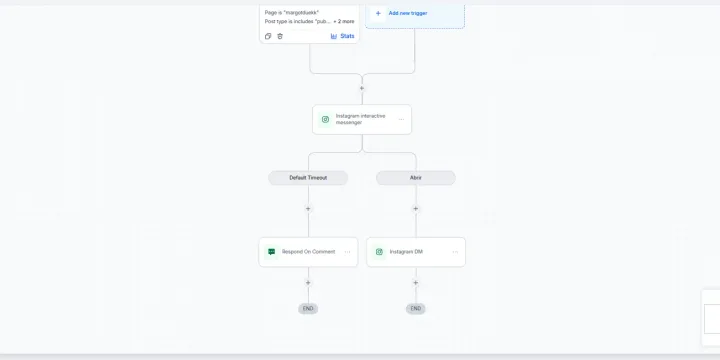Select the Default Timeout branch
This screenshot has height=360, width=720.
click(308, 178)
